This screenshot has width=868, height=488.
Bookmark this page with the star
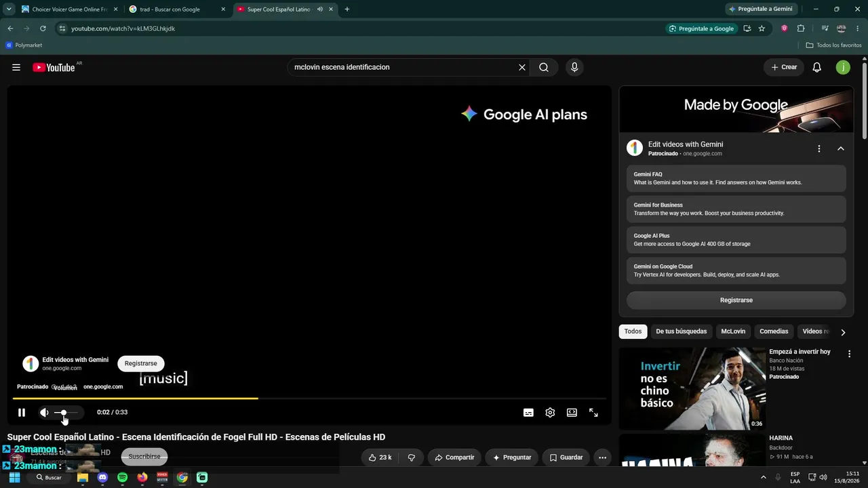[x=762, y=28]
